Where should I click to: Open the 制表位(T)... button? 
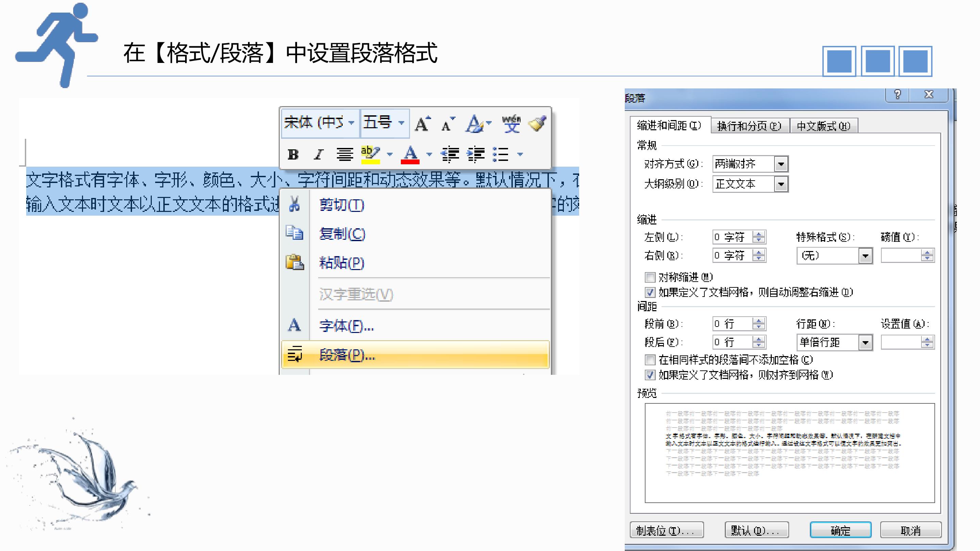coord(667,530)
